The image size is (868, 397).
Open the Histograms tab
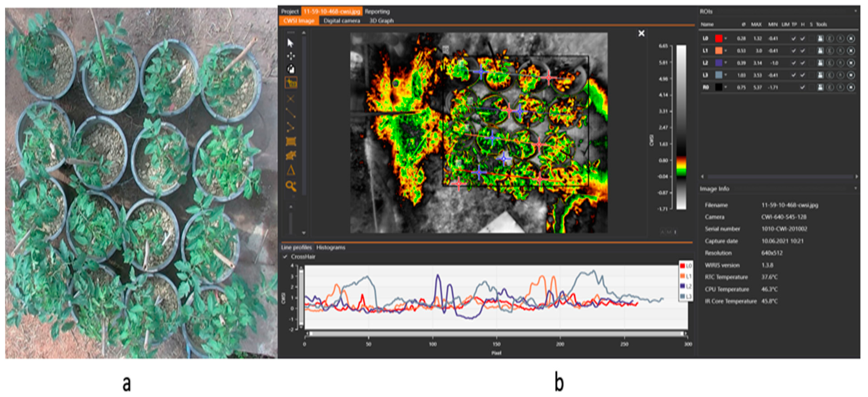[331, 247]
